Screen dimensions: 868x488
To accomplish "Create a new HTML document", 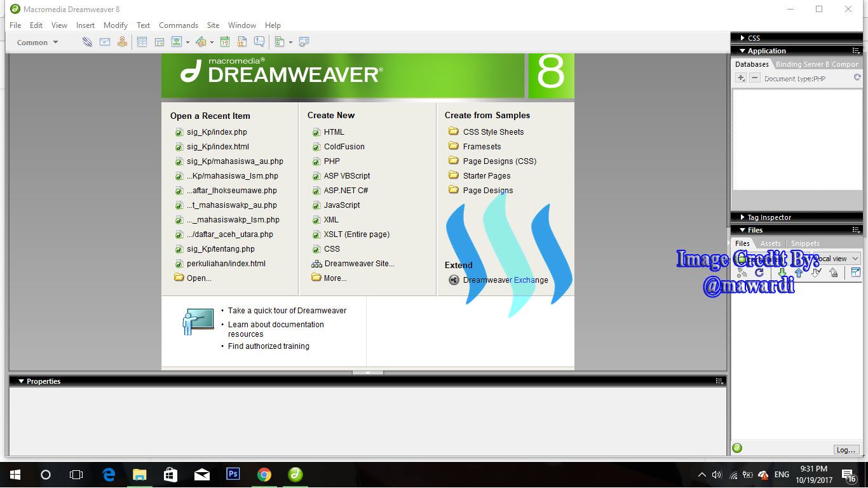I will coord(329,132).
